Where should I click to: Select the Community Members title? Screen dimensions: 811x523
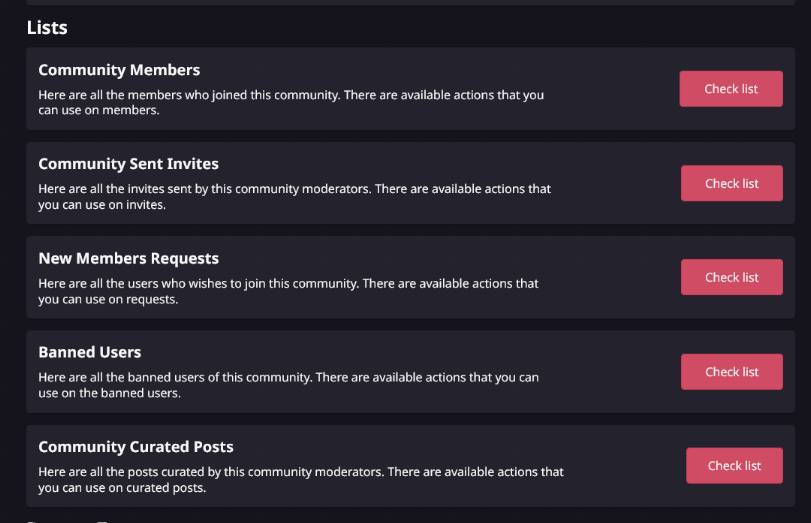pyautogui.click(x=119, y=70)
